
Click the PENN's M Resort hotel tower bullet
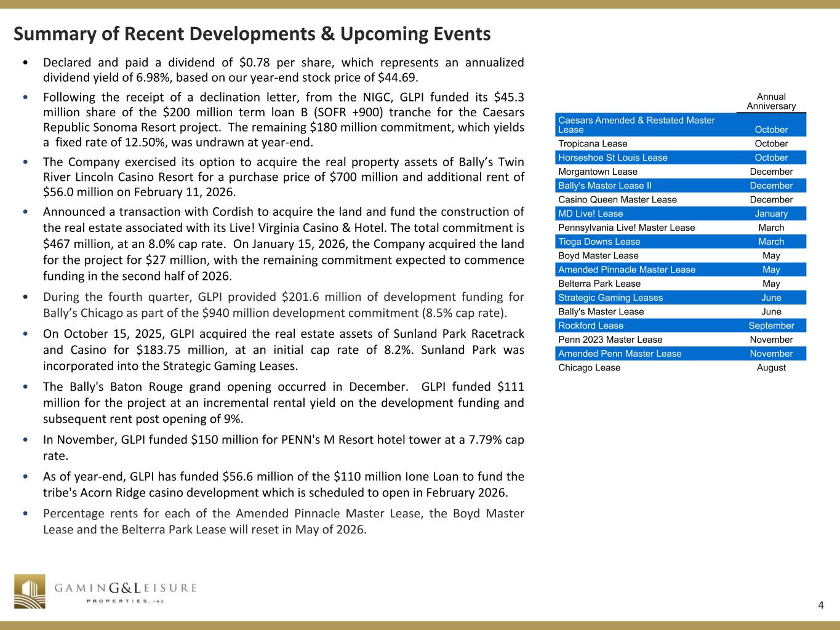283,448
